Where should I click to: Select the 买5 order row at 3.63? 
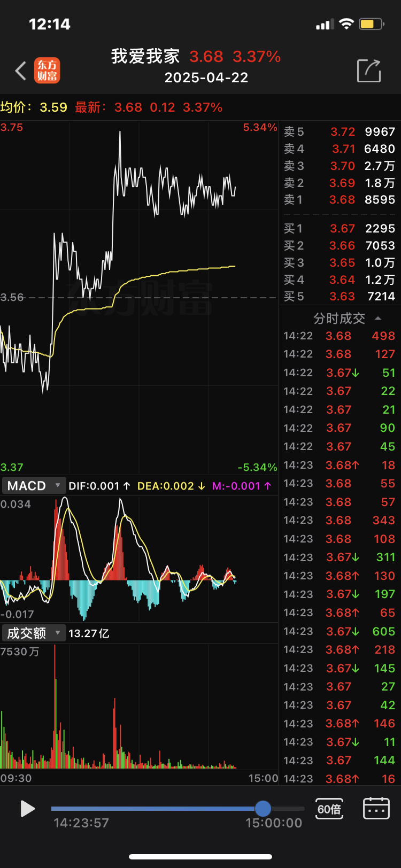[x=340, y=296]
